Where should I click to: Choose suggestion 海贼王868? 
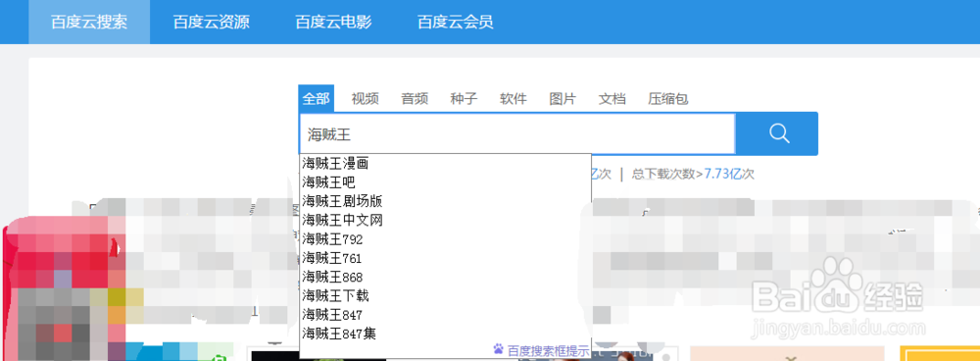445,277
